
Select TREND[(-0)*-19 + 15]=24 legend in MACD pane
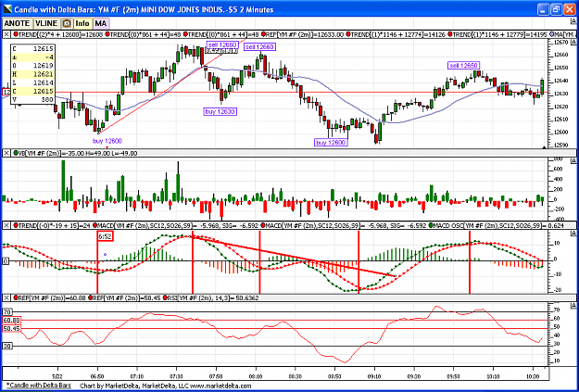[x=52, y=225]
